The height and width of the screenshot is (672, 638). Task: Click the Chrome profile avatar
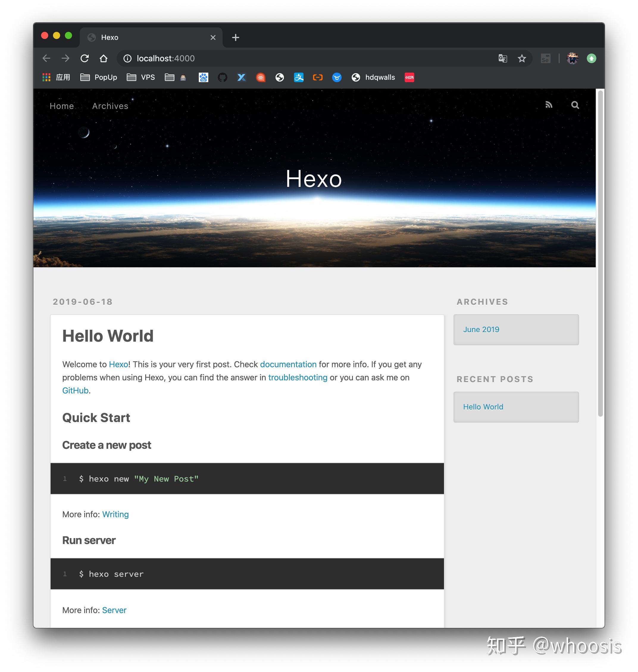point(573,58)
